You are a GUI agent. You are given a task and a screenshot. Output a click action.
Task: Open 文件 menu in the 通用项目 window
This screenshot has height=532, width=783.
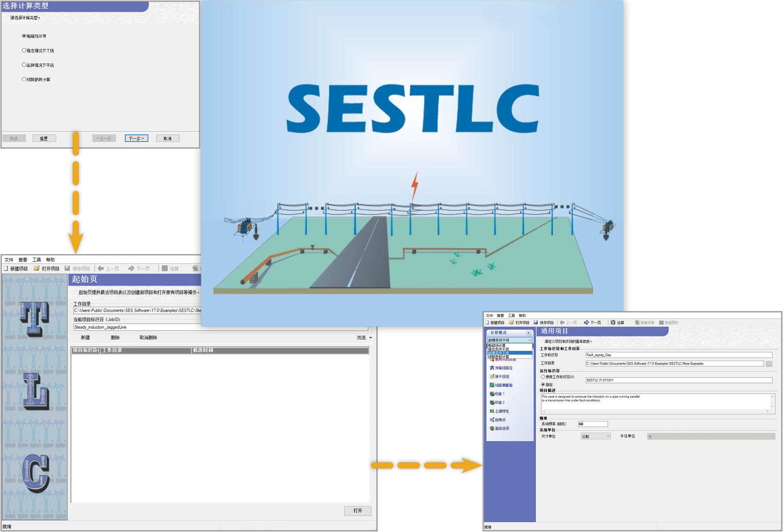[x=489, y=316]
